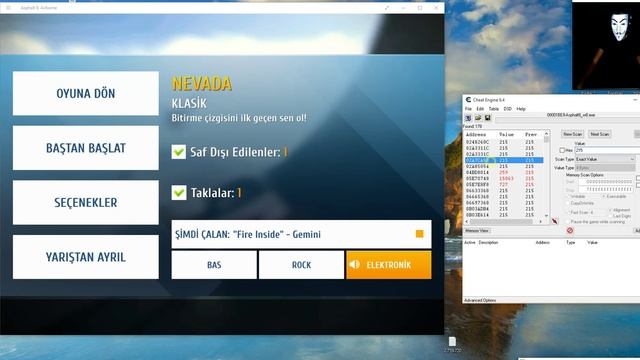This screenshot has width=640, height=360.
Task: Toggle the Executable checkbox
Action: click(x=604, y=196)
